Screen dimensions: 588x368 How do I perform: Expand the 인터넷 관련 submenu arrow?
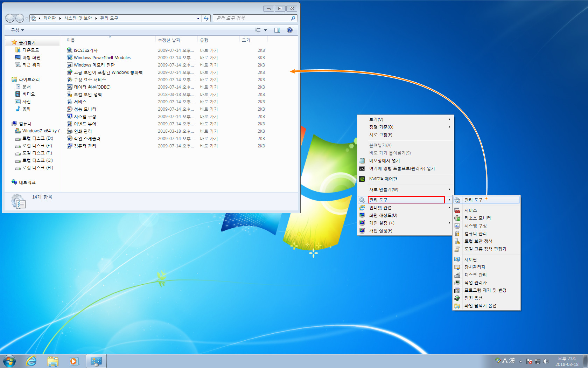point(449,208)
